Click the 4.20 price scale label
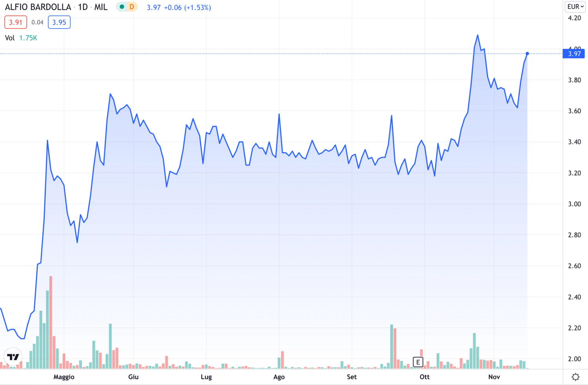 [x=575, y=18]
